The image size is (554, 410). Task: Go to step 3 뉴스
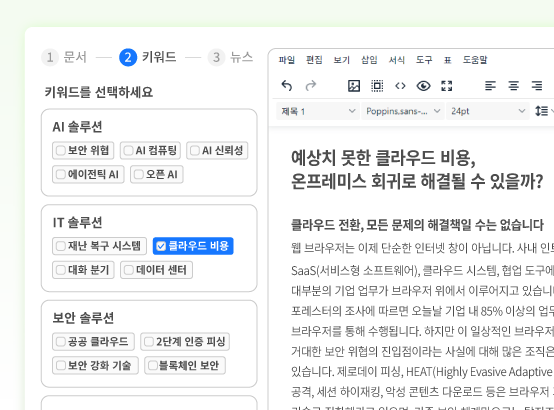pyautogui.click(x=230, y=57)
